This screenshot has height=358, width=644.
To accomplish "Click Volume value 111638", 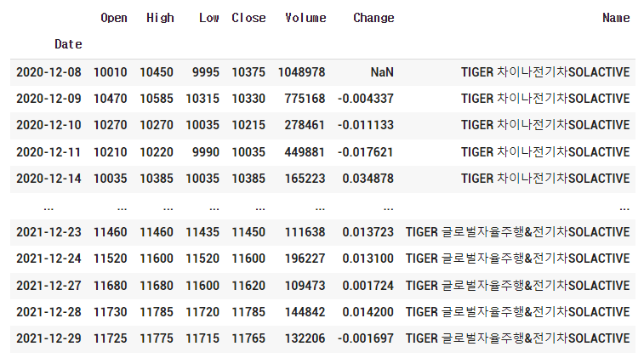I will point(305,232).
